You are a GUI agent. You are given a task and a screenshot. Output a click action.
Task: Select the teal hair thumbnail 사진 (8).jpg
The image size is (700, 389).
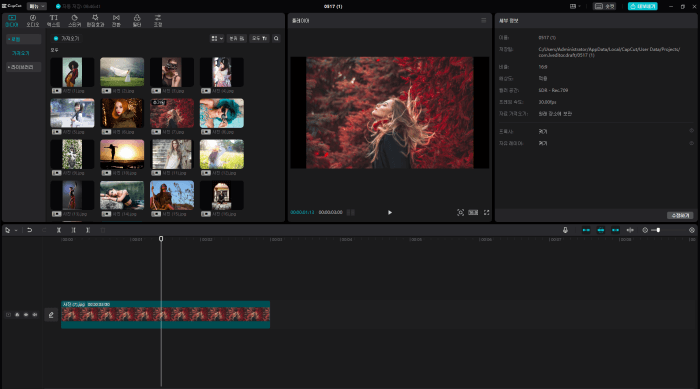point(222,113)
